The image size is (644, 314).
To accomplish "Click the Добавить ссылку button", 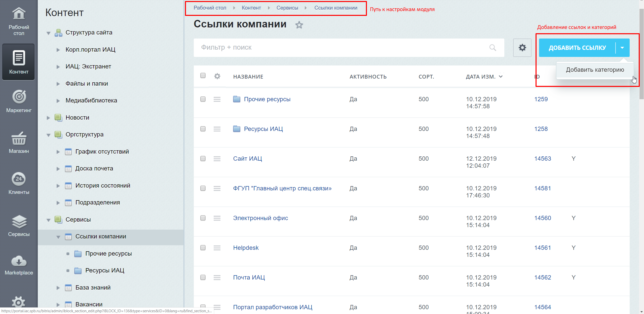I will click(x=577, y=48).
